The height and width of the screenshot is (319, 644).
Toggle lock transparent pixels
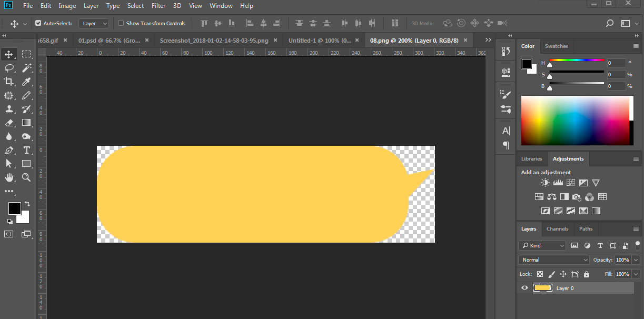(540, 274)
